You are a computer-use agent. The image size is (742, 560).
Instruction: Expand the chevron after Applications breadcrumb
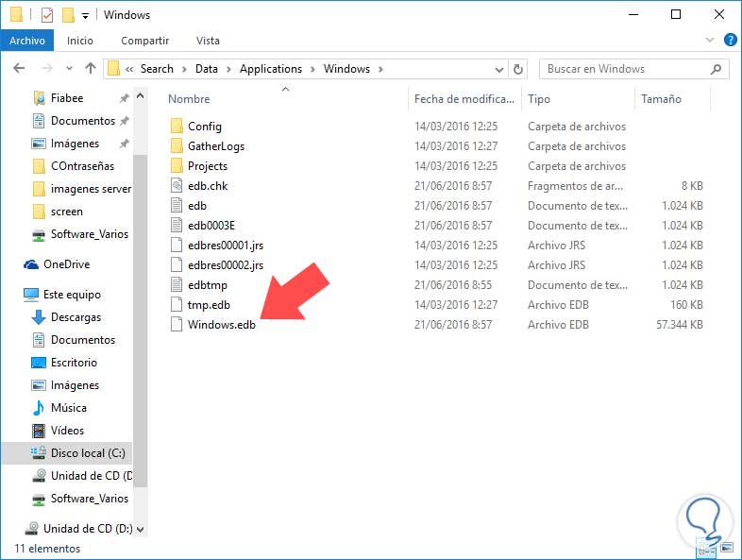point(312,70)
